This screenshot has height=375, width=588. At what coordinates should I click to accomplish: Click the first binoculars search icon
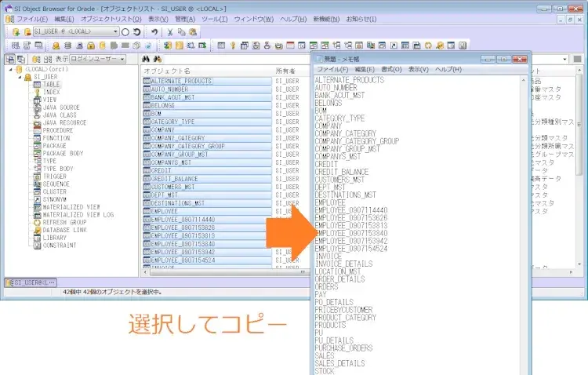click(x=146, y=59)
